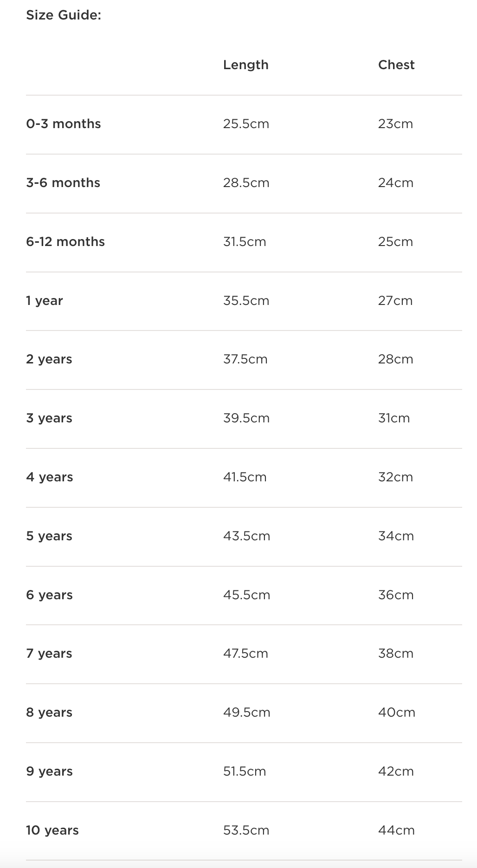Screen dimensions: 477x868
Task: Select the 8 years row label
Action: click(49, 713)
